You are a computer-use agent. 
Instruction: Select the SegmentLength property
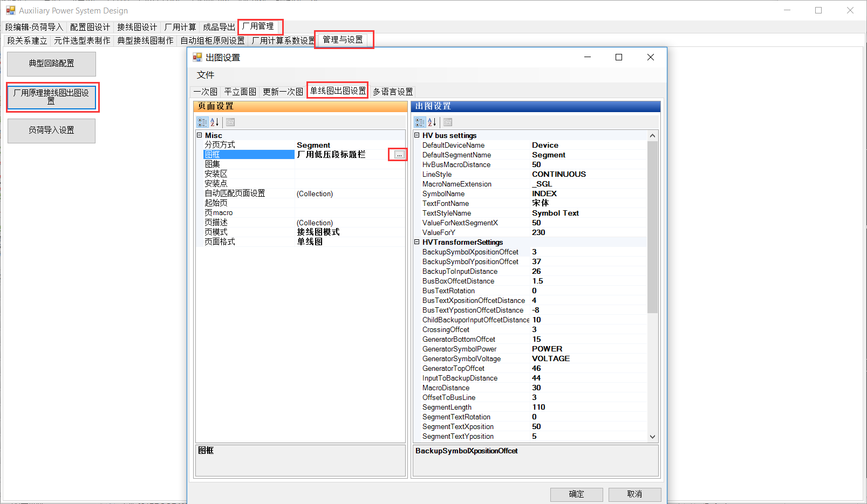pos(534,407)
